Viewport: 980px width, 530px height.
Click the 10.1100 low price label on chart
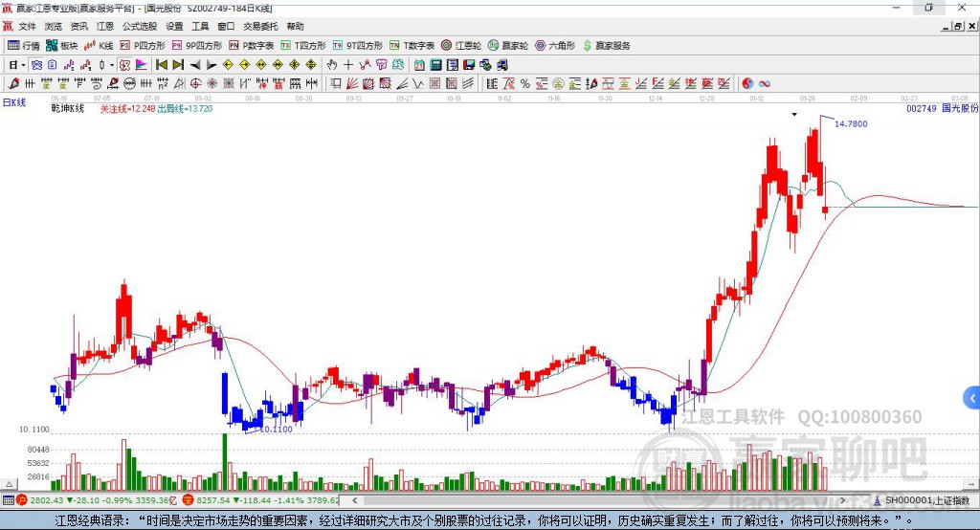276,429
